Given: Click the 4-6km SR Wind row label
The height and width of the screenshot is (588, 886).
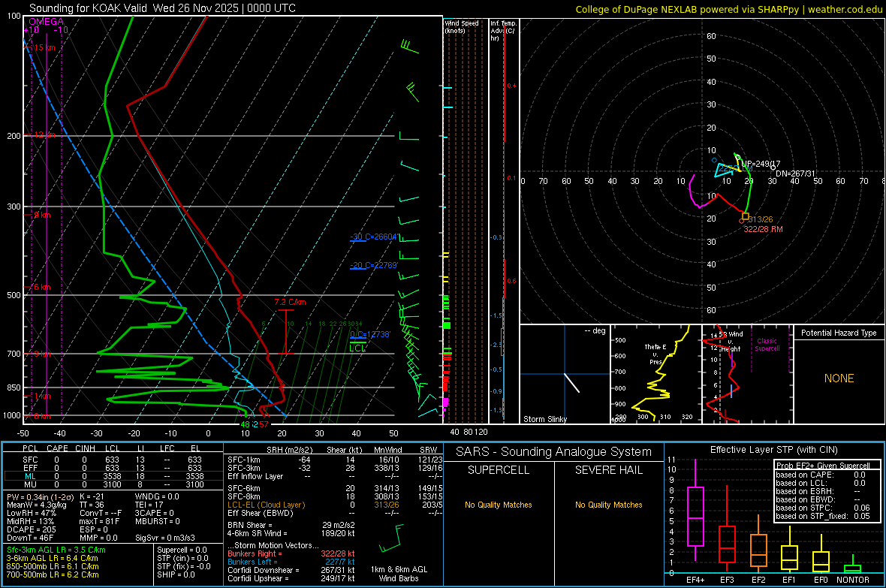Looking at the screenshot, I should (257, 533).
